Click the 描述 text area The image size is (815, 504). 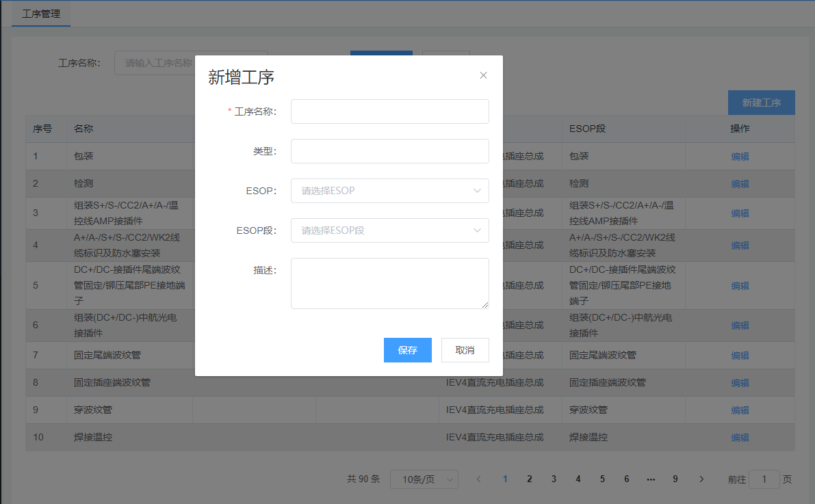point(389,283)
